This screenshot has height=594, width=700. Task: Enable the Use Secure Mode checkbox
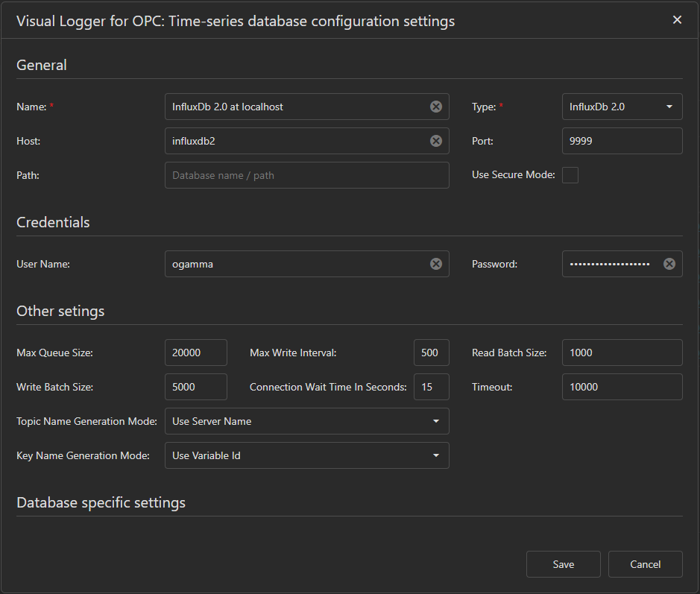pos(570,175)
